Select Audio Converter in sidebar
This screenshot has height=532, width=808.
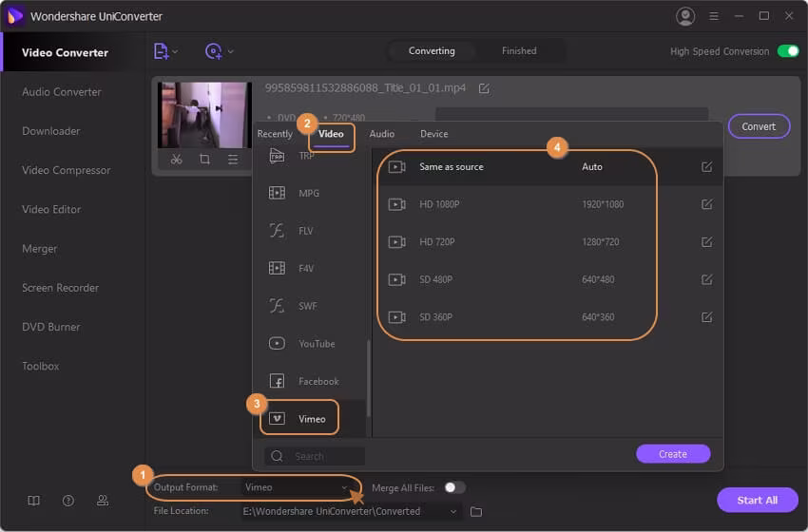click(62, 91)
